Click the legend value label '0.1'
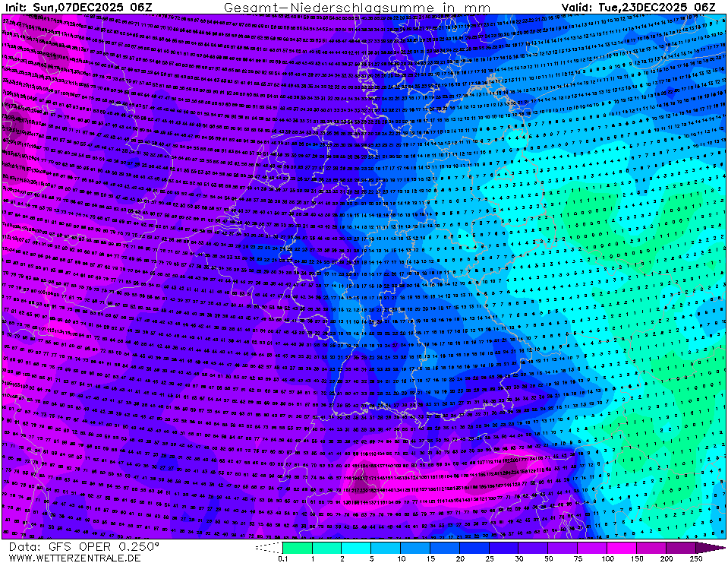 [282, 558]
